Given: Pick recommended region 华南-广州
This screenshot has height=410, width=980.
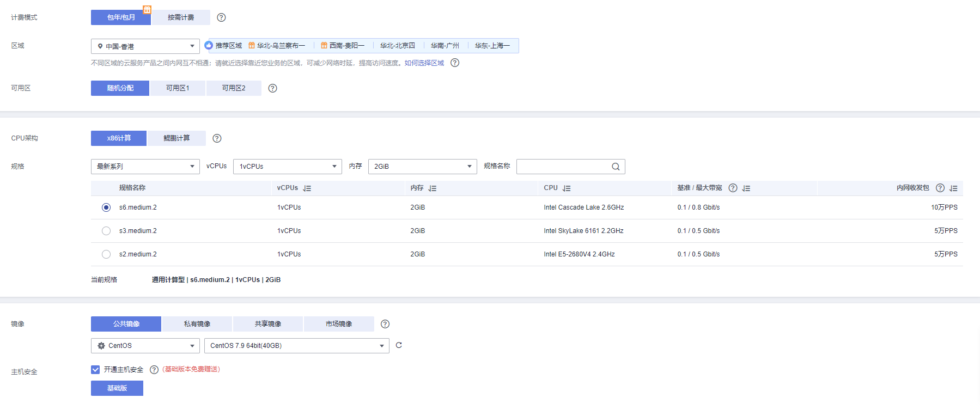Looking at the screenshot, I should coord(445,46).
